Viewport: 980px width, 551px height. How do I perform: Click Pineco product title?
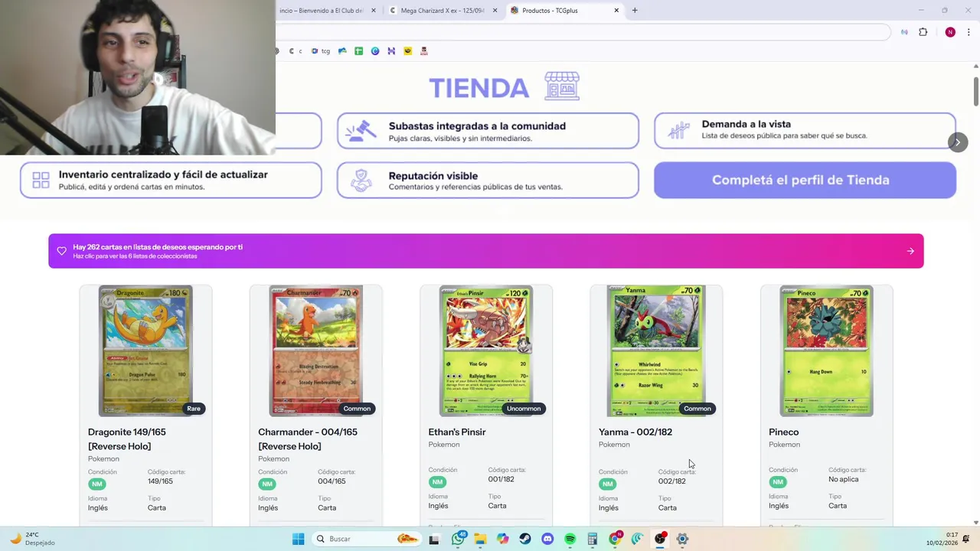point(784,432)
